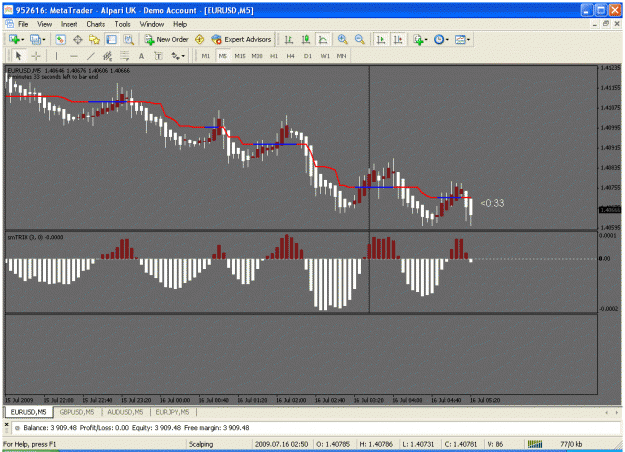The image size is (625, 452).
Task: Switch to H4 timeframe
Action: pyautogui.click(x=291, y=56)
